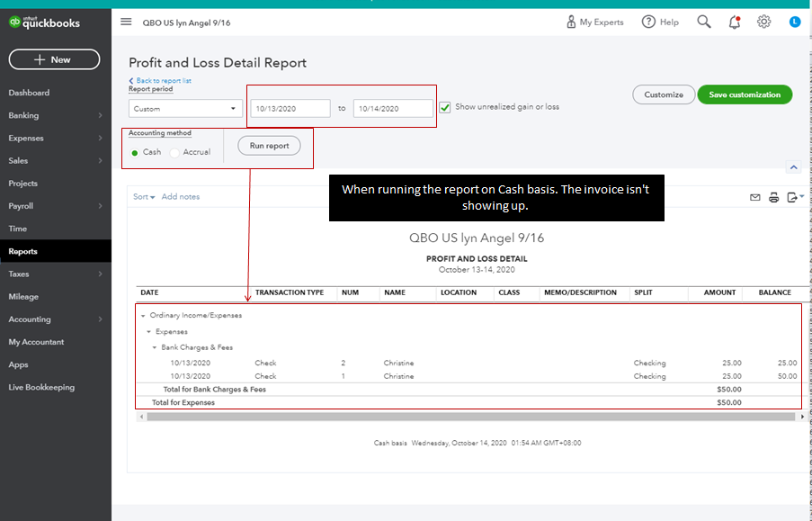Click the MEMO/DESCRIPTION column header
The image size is (812, 521).
coord(580,292)
